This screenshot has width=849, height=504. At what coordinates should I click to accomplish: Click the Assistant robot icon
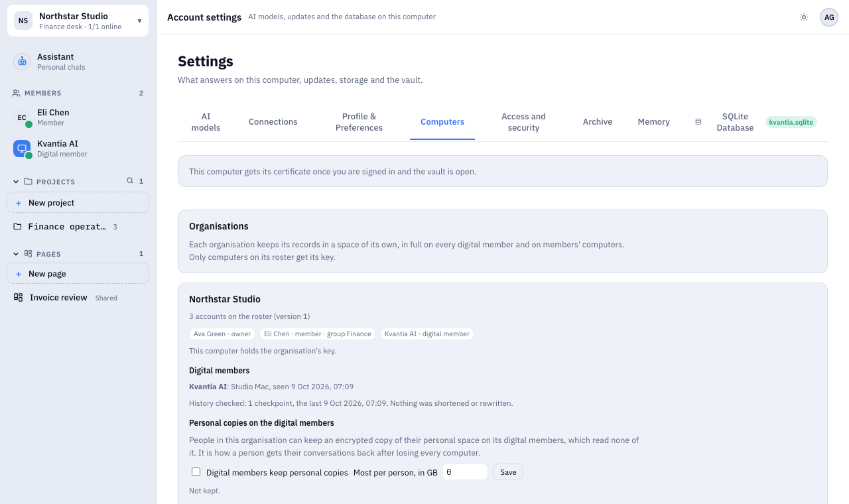(22, 62)
